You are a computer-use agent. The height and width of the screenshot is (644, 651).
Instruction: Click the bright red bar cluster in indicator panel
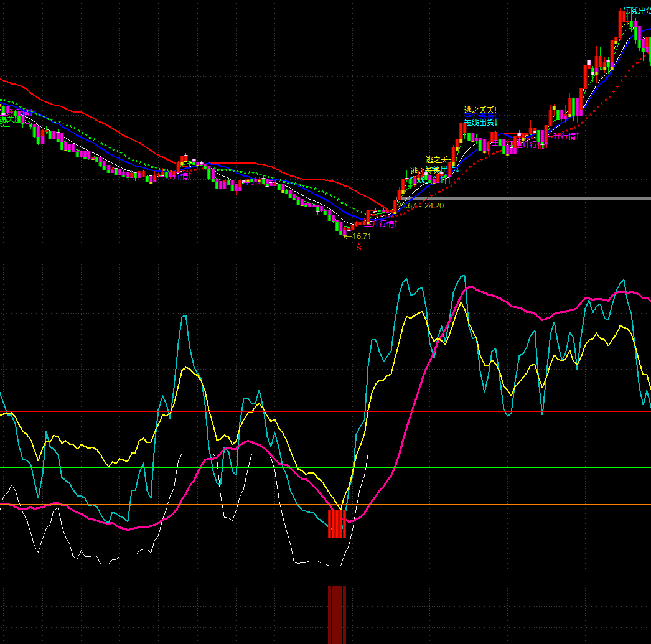click(337, 524)
